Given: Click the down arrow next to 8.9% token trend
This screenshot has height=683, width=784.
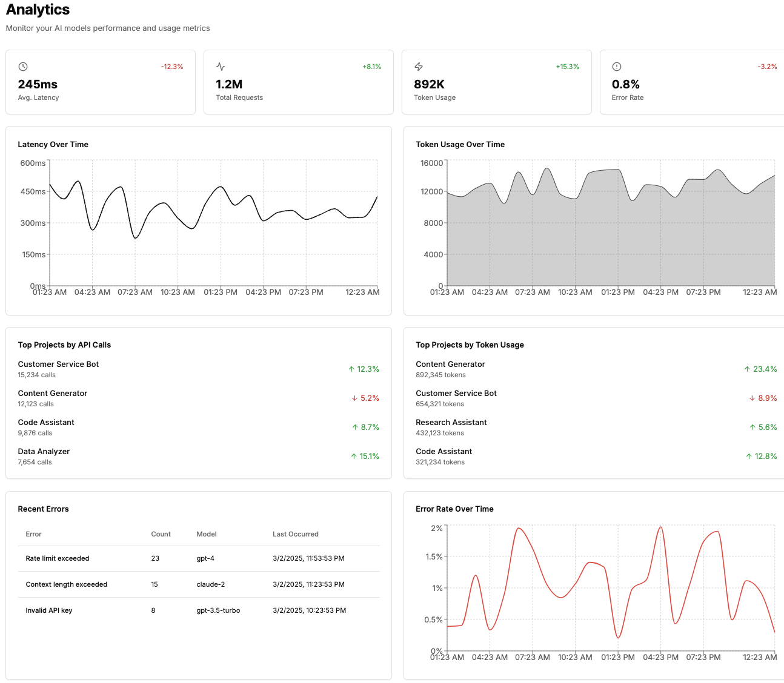Looking at the screenshot, I should click(x=752, y=398).
